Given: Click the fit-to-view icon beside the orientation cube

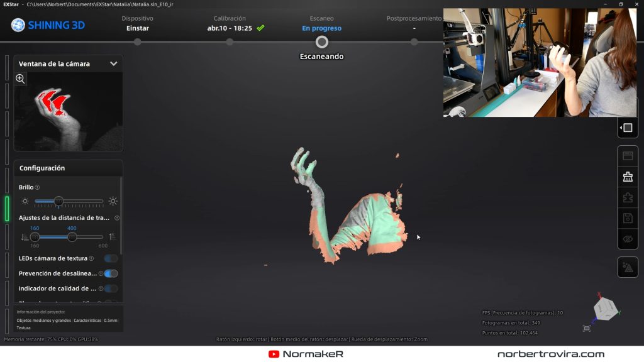Looking at the screenshot, I should pyautogui.click(x=587, y=328).
